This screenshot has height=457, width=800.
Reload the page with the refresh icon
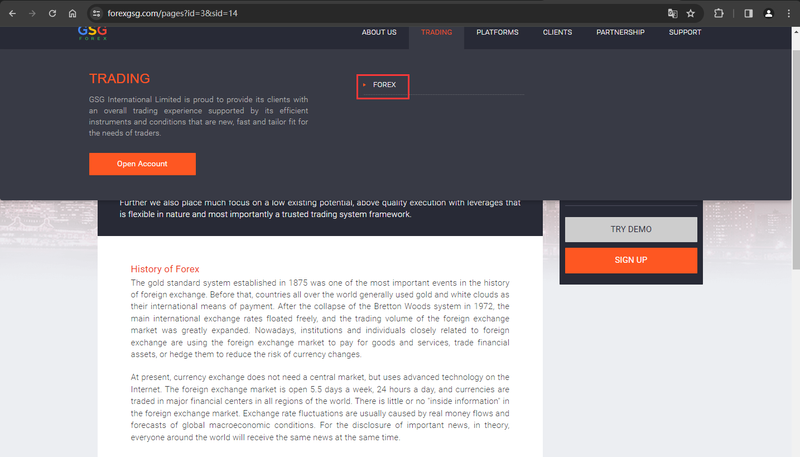(x=52, y=13)
